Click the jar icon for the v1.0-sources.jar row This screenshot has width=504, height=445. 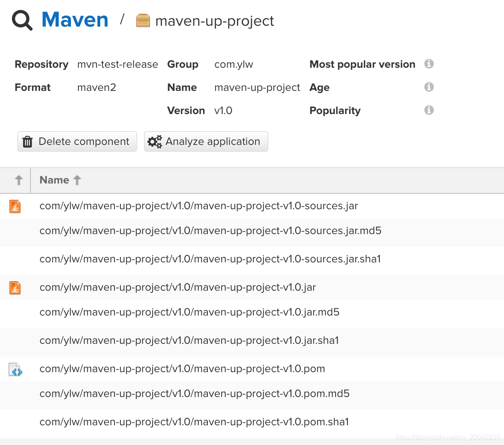[15, 206]
